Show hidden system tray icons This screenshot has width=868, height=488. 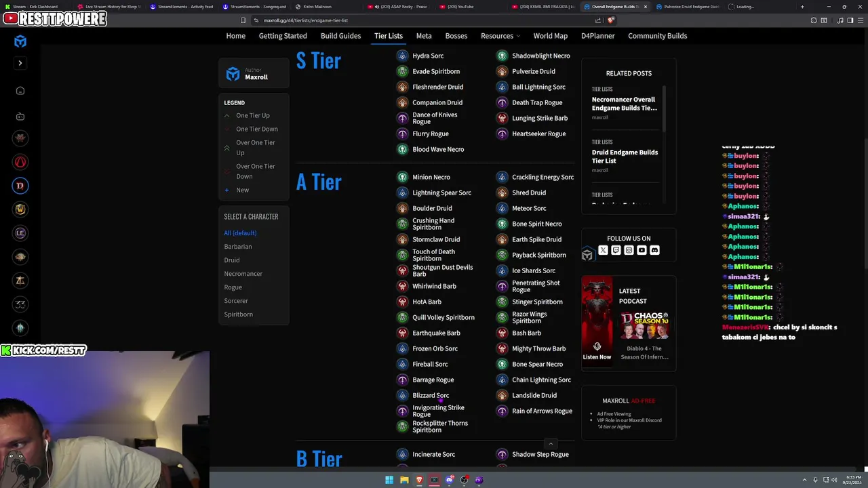[x=805, y=480]
